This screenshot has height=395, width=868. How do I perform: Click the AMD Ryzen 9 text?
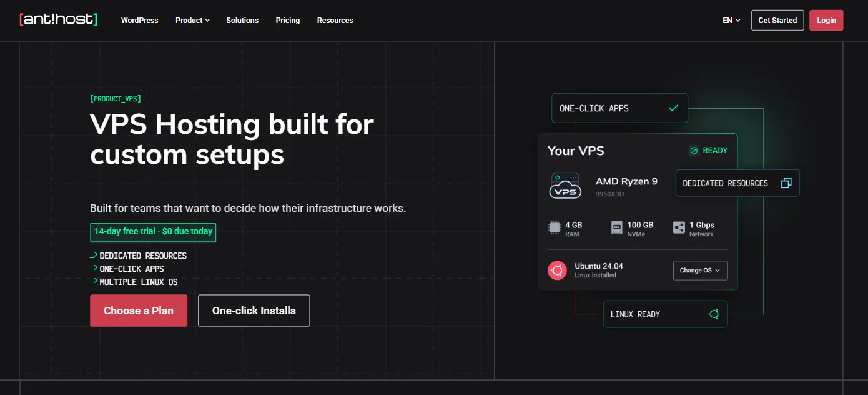tap(626, 181)
